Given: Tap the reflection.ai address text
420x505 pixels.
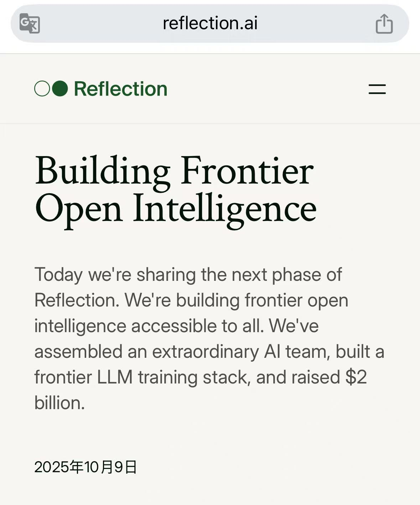Looking at the screenshot, I should point(210,24).
